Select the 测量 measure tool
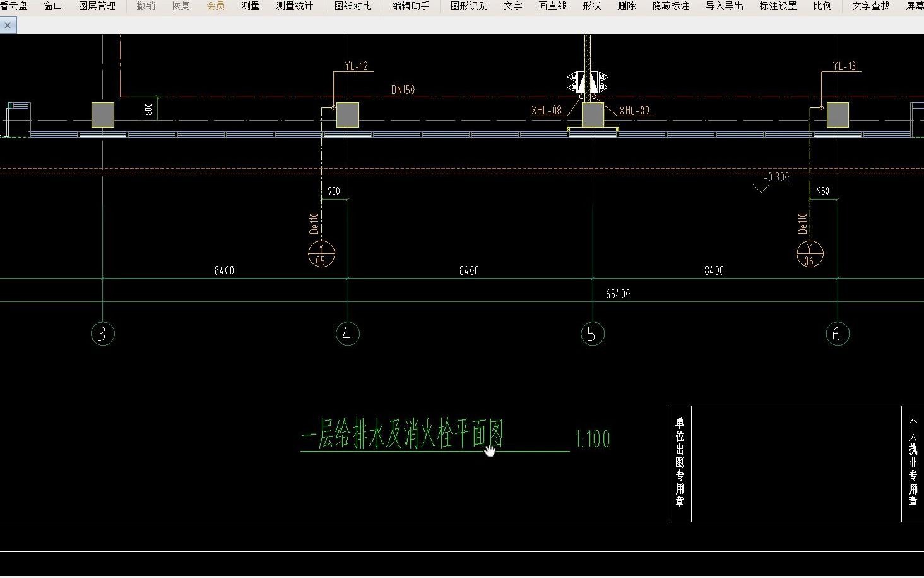 point(251,6)
